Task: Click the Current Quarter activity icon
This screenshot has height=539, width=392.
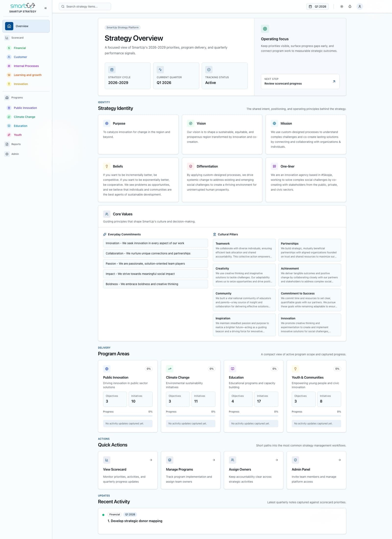Action: (160, 70)
